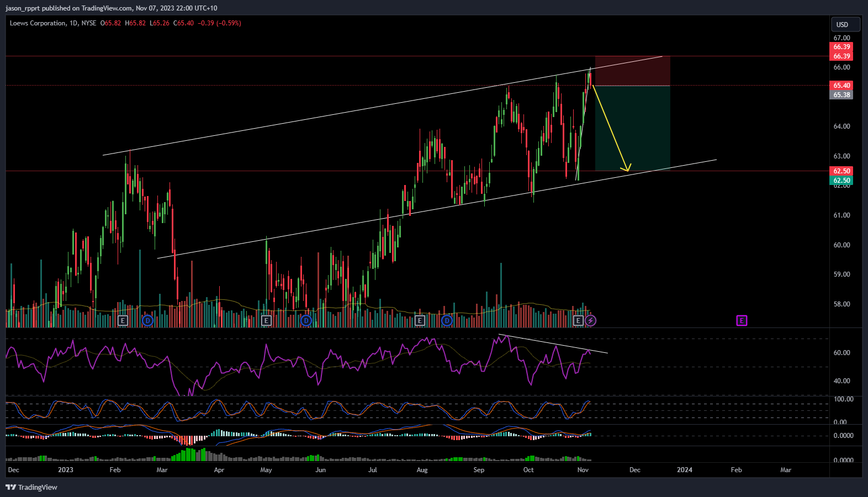Click the close value C65.40
868x497 pixels.
click(x=183, y=23)
